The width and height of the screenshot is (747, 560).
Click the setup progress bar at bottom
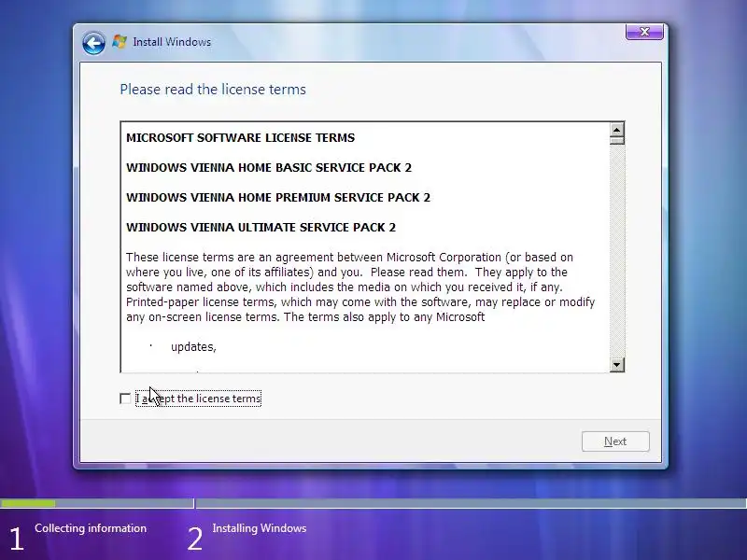click(x=373, y=503)
